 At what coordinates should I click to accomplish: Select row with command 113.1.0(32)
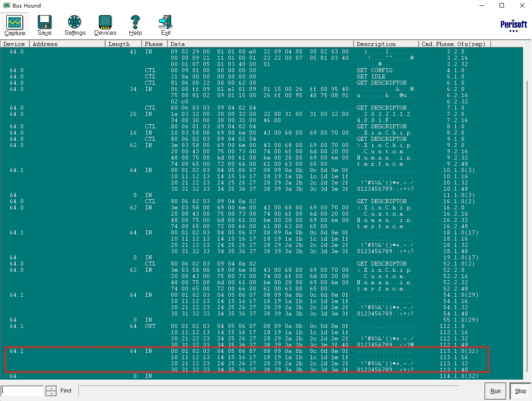tap(261, 351)
